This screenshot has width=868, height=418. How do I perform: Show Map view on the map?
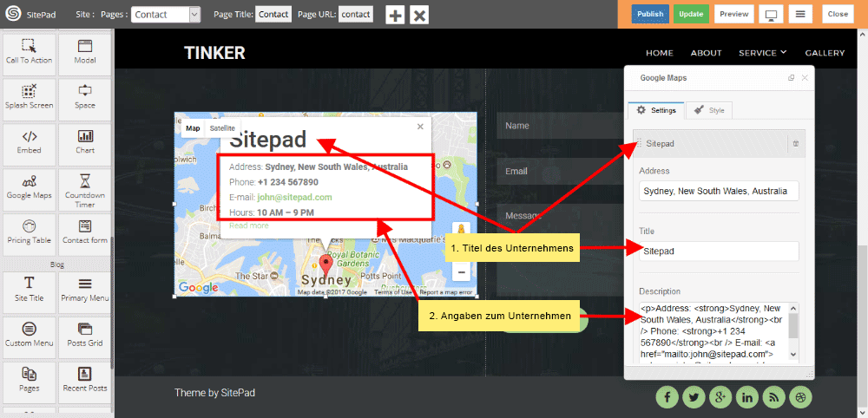[x=193, y=128]
